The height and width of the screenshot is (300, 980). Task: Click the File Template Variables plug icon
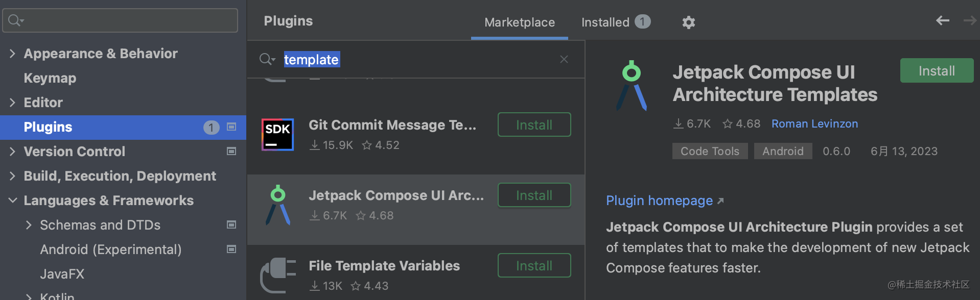(x=278, y=276)
